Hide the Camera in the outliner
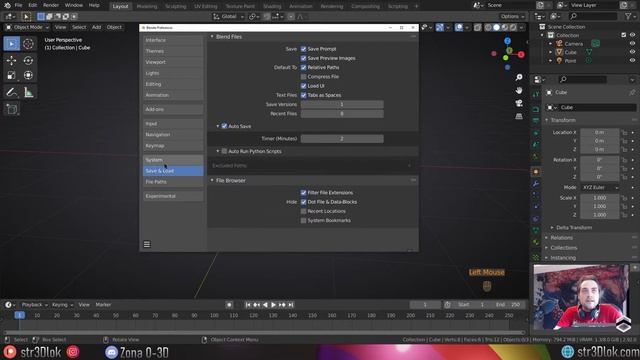Image resolution: width=640 pixels, height=360 pixels. click(632, 44)
